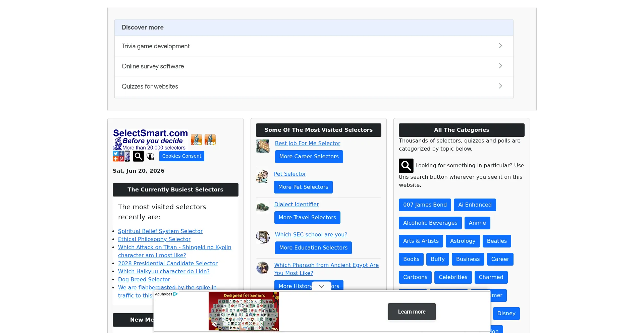Open Which Haikyuu character do I kin link
Screen dimensions: 644x333
[164, 272]
